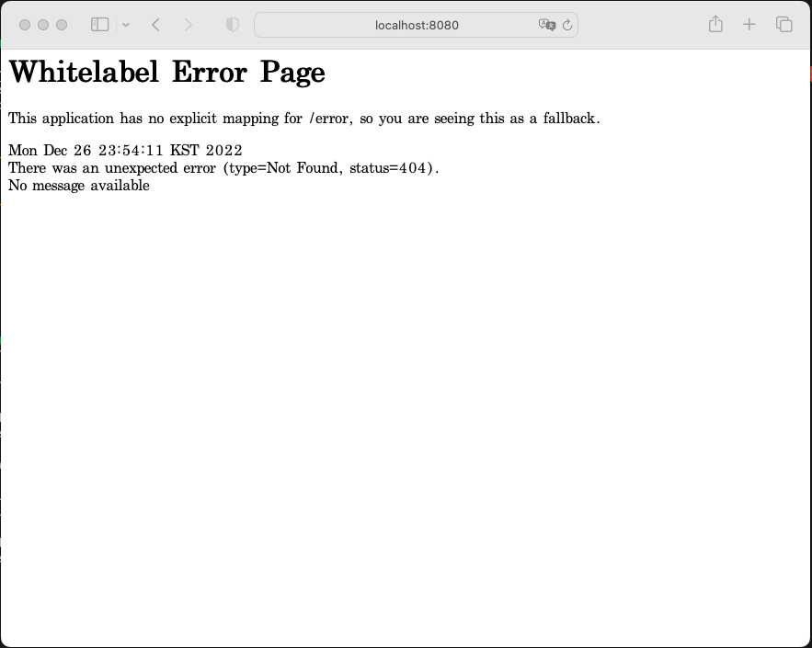
Task: Toggle the Safari sidebar button
Action: tap(99, 24)
